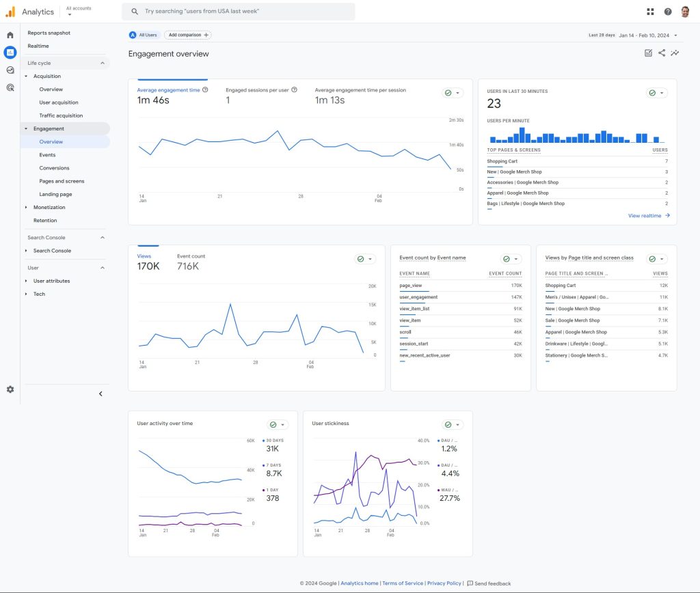Click the Google Analytics logo

(10, 12)
